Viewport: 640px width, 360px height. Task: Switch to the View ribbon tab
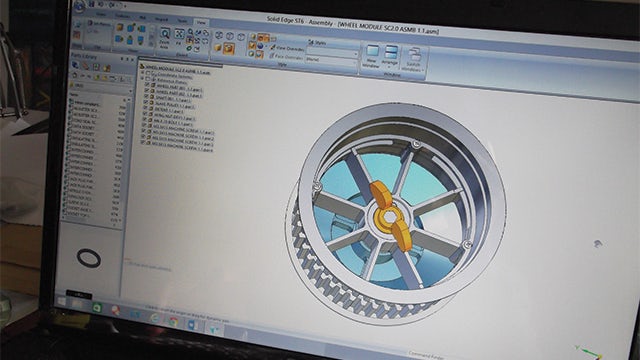pos(201,23)
